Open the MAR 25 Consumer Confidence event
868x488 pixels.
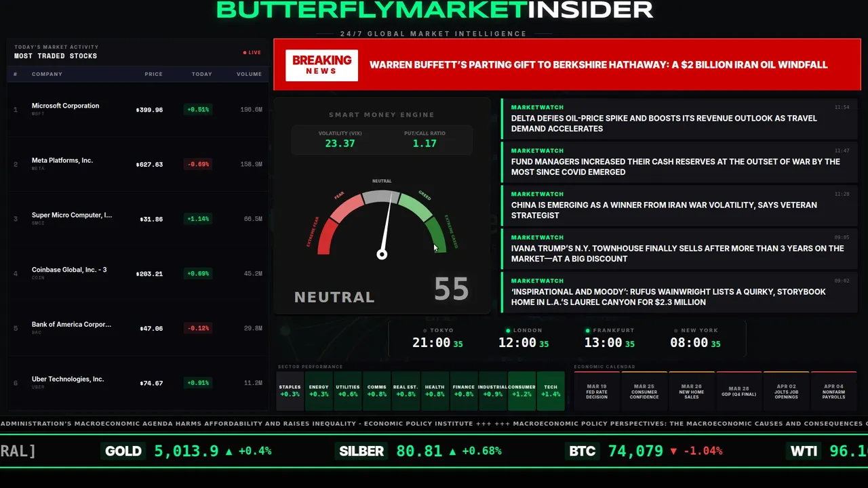click(644, 391)
